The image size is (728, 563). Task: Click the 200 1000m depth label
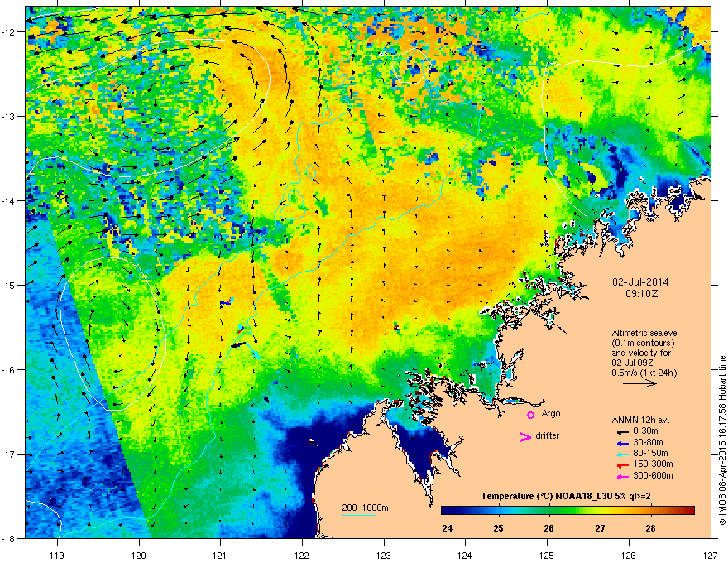click(365, 508)
